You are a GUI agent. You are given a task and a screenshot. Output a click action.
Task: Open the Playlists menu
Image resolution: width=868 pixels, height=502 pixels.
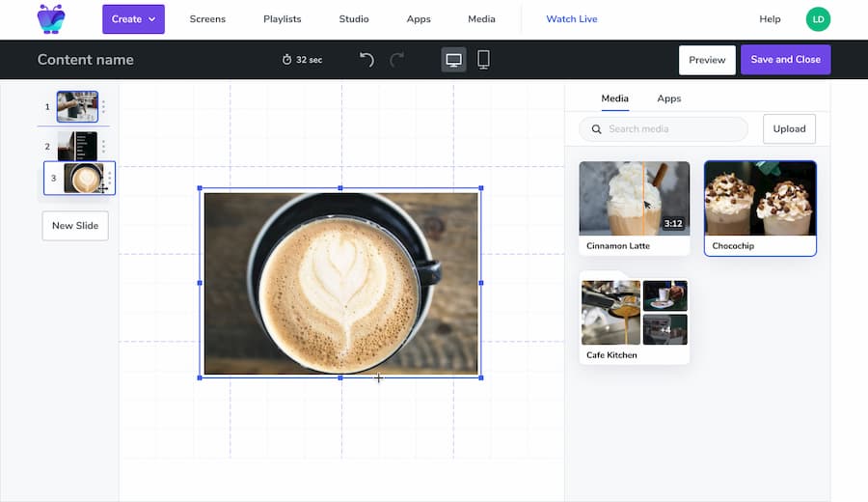[283, 19]
